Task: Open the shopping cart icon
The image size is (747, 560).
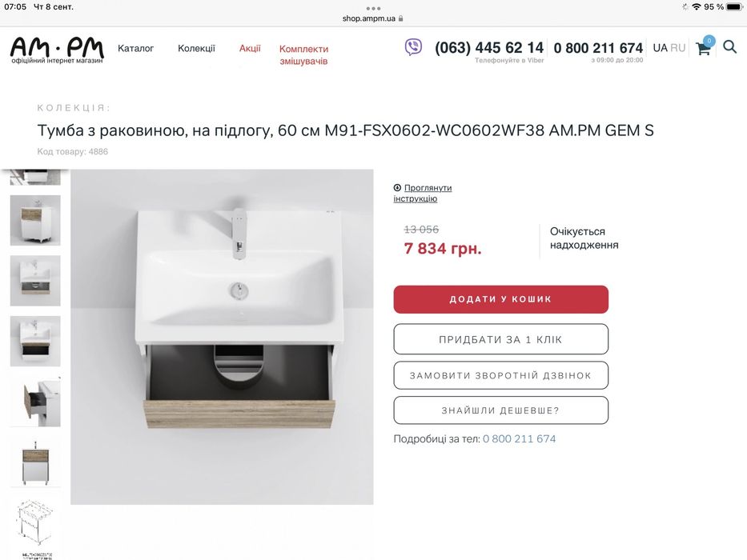Action: 704,48
